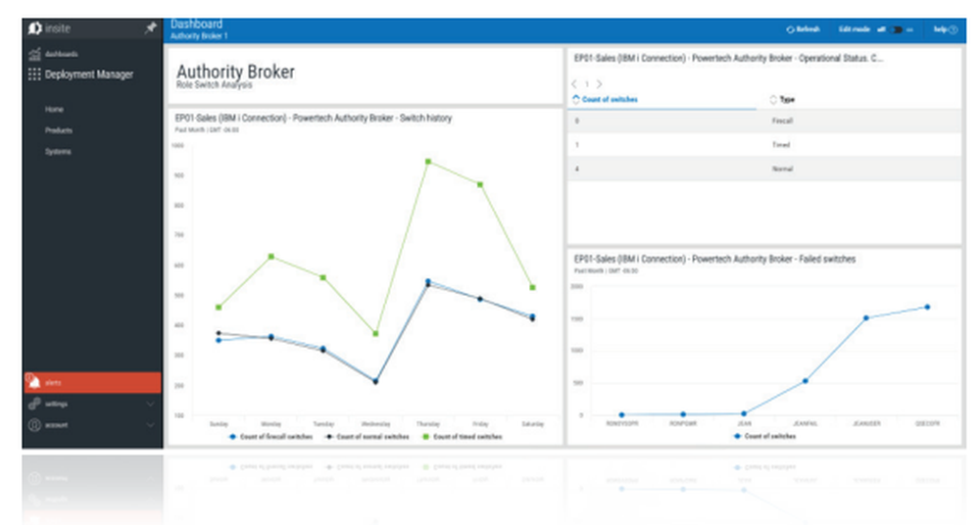980x525 pixels.
Task: Click the Thursday axis label
Action: click(428, 424)
